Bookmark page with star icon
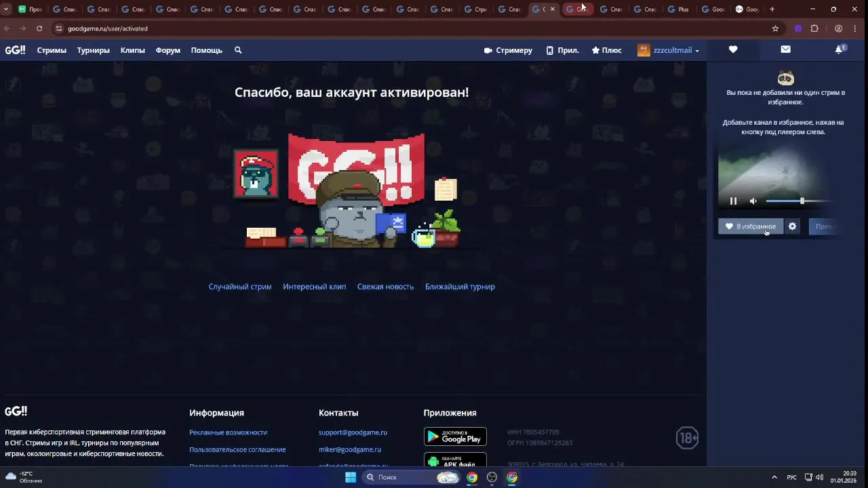 775,28
